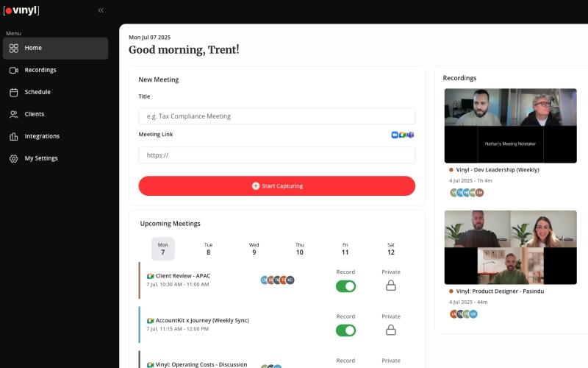Click the Integrations icon in sidebar

pyautogui.click(x=13, y=136)
